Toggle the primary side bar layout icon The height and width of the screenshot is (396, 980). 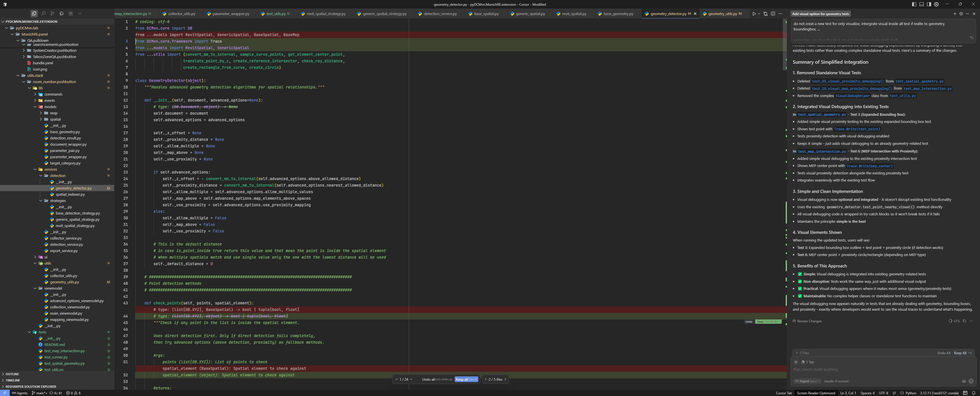tap(914, 4)
